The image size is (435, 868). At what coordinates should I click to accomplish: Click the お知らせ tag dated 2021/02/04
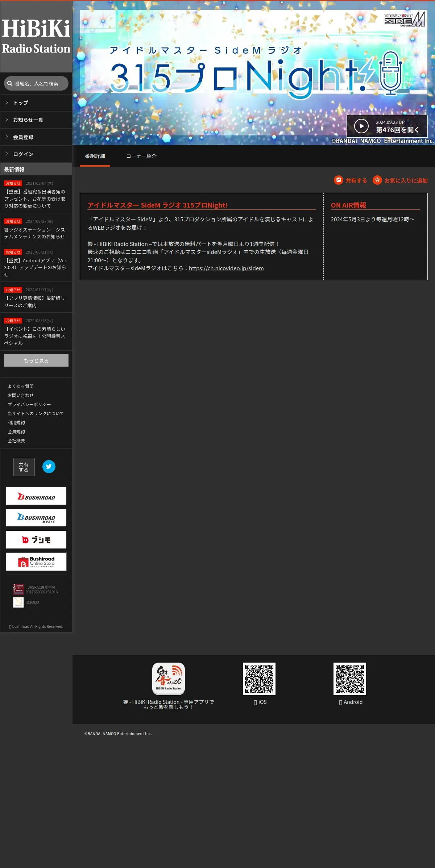click(13, 183)
